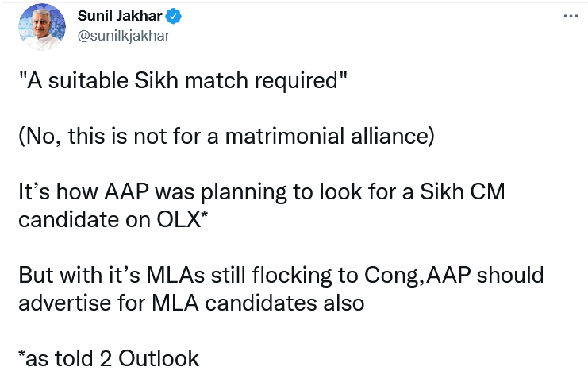Open the three-dot more options menu

(571, 16)
